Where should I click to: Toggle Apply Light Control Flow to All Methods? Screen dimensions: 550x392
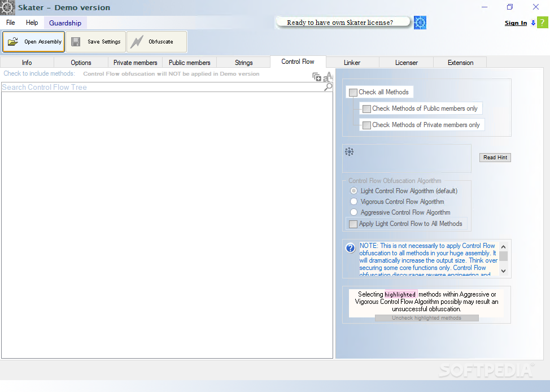click(x=353, y=224)
